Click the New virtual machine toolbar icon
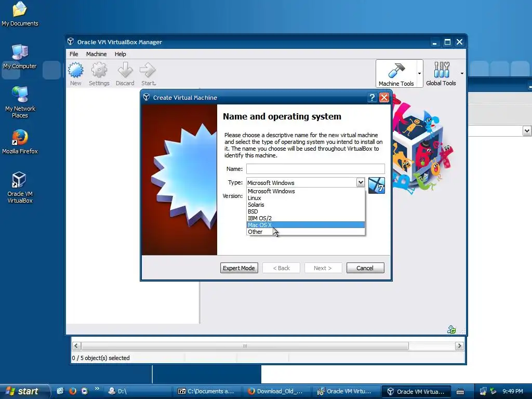532x399 pixels. (x=76, y=74)
